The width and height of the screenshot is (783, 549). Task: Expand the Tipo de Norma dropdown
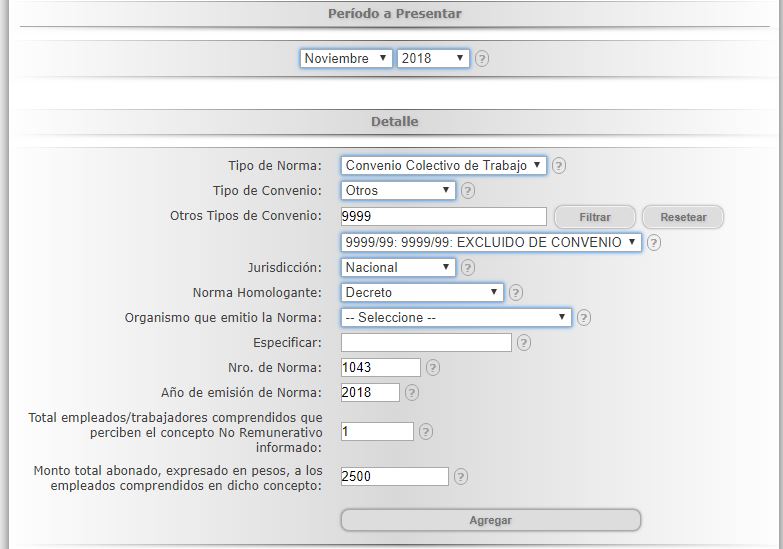coord(444,166)
